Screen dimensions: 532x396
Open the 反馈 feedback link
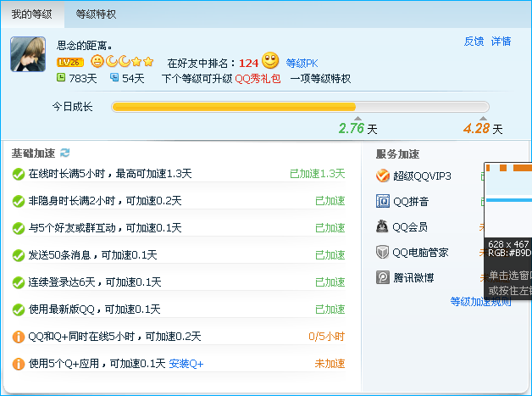tap(474, 42)
